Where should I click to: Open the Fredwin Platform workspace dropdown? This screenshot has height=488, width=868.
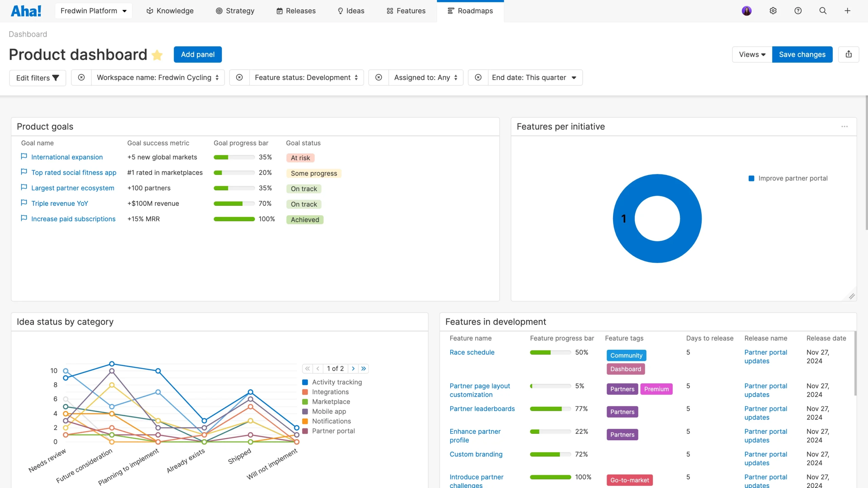[93, 11]
